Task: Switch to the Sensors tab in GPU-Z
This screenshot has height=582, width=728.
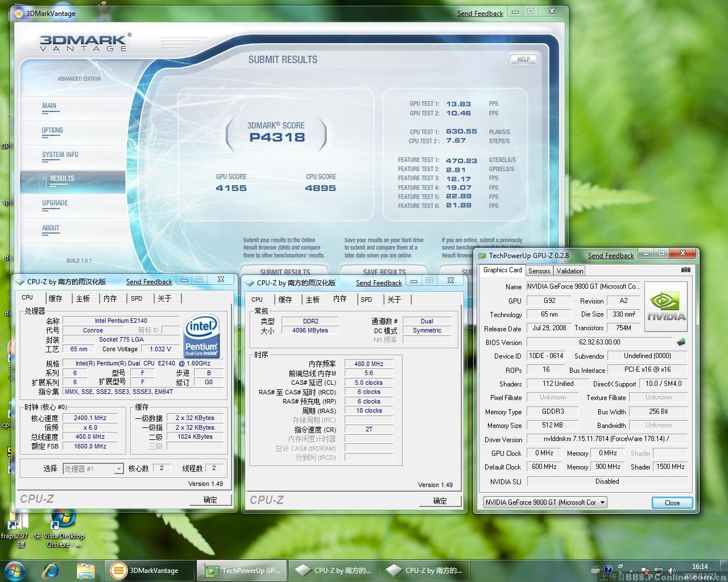Action: click(539, 271)
